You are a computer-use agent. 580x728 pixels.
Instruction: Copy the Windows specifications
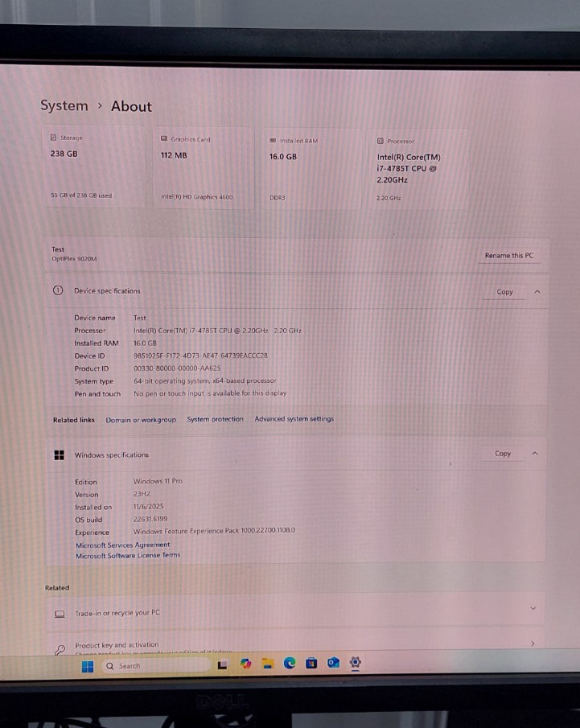[x=503, y=453]
